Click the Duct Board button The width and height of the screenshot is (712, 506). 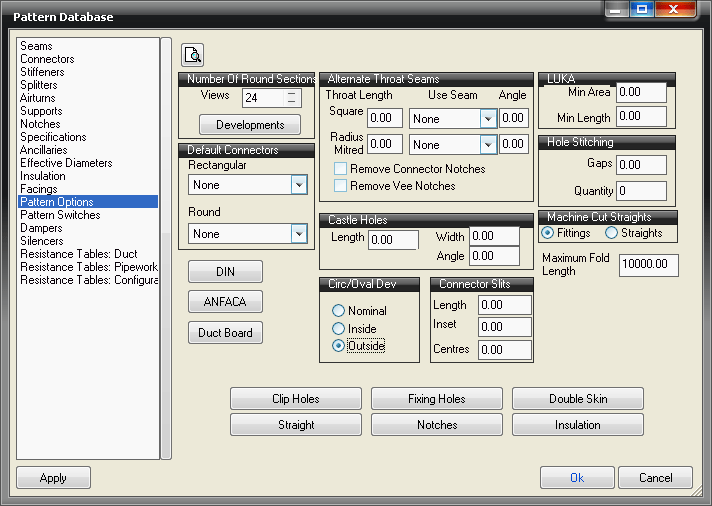[x=225, y=332]
